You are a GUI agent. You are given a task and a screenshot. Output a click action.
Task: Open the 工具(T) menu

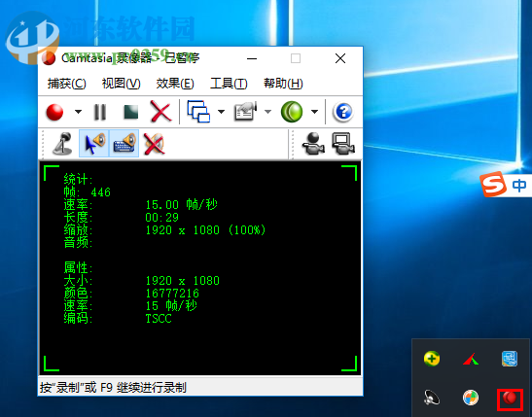229,84
